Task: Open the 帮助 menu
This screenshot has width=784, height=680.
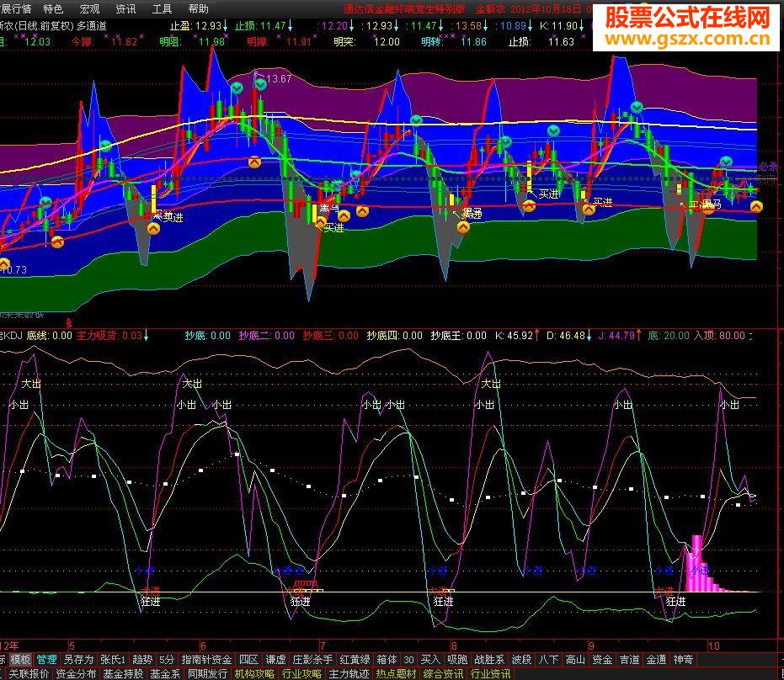Action: point(198,9)
